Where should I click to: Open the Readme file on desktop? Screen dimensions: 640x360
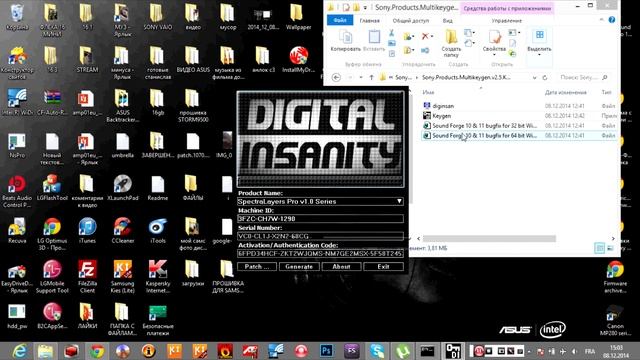pos(158,188)
